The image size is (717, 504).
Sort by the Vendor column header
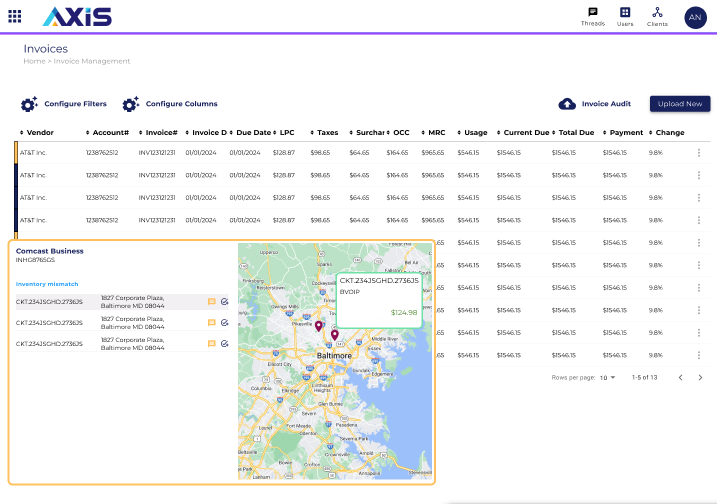pyautogui.click(x=37, y=133)
